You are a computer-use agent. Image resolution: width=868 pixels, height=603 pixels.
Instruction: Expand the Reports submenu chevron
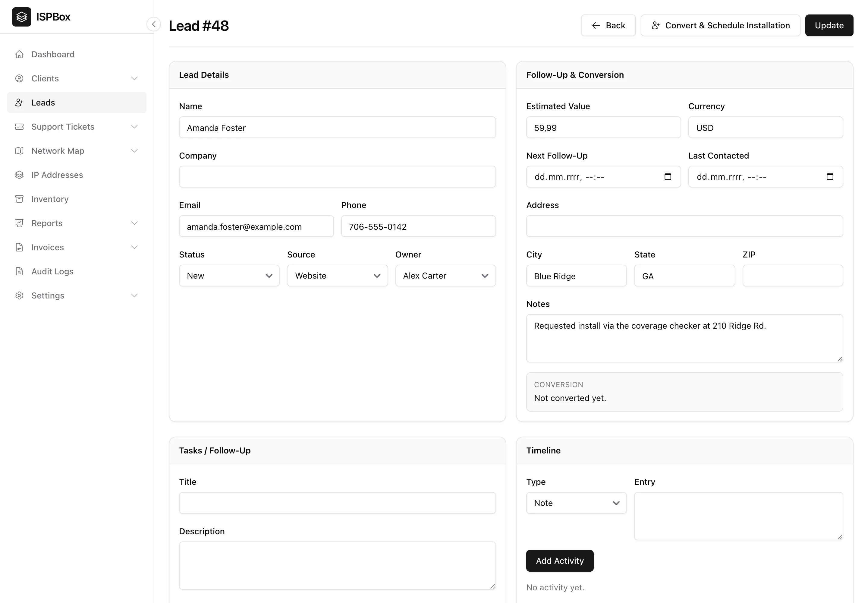pyautogui.click(x=134, y=223)
